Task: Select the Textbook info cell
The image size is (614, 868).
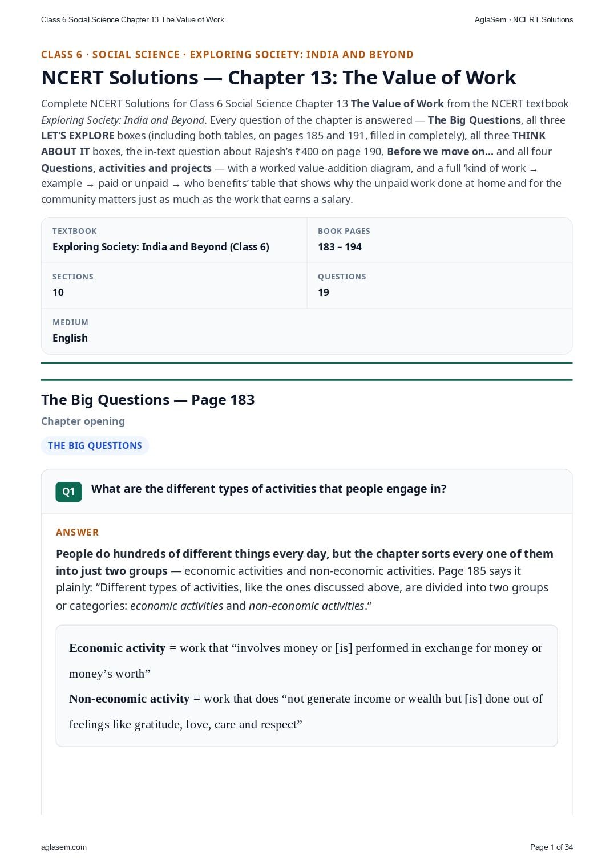Action: pyautogui.click(x=174, y=240)
